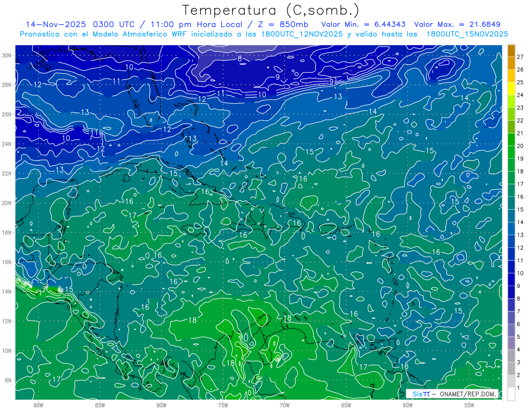
Task: Click the '8' contour label on the map
Action: [x=240, y=59]
